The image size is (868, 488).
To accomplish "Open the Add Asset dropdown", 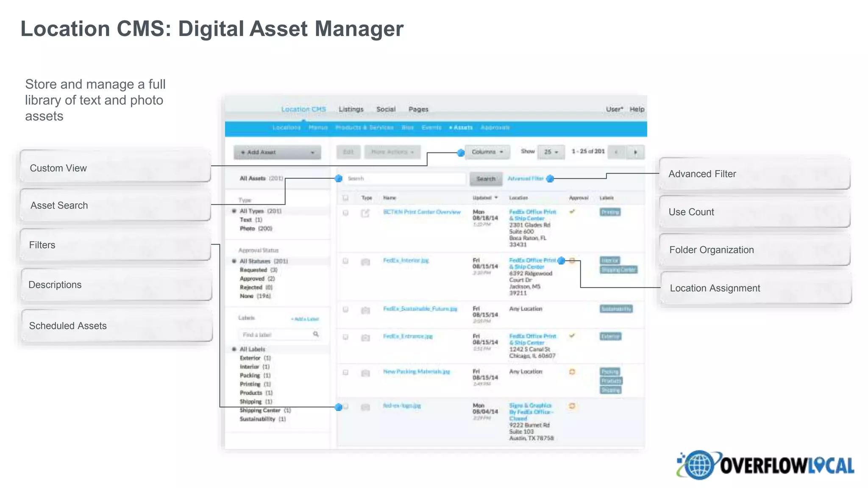I will 277,152.
